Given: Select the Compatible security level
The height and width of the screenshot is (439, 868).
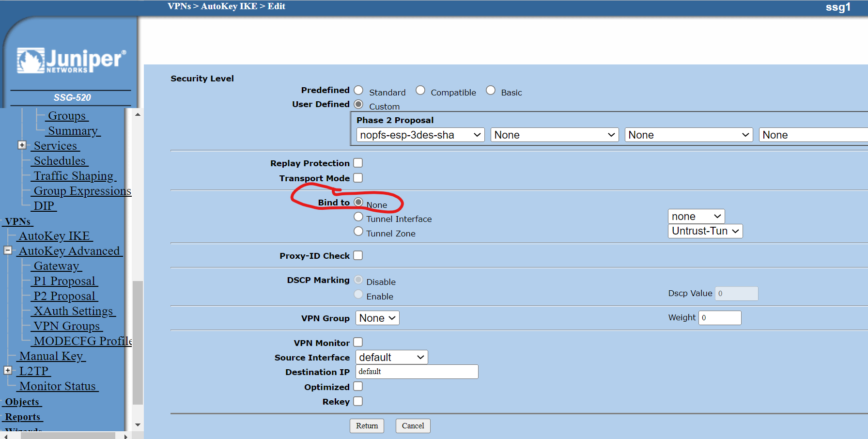Looking at the screenshot, I should 420,90.
